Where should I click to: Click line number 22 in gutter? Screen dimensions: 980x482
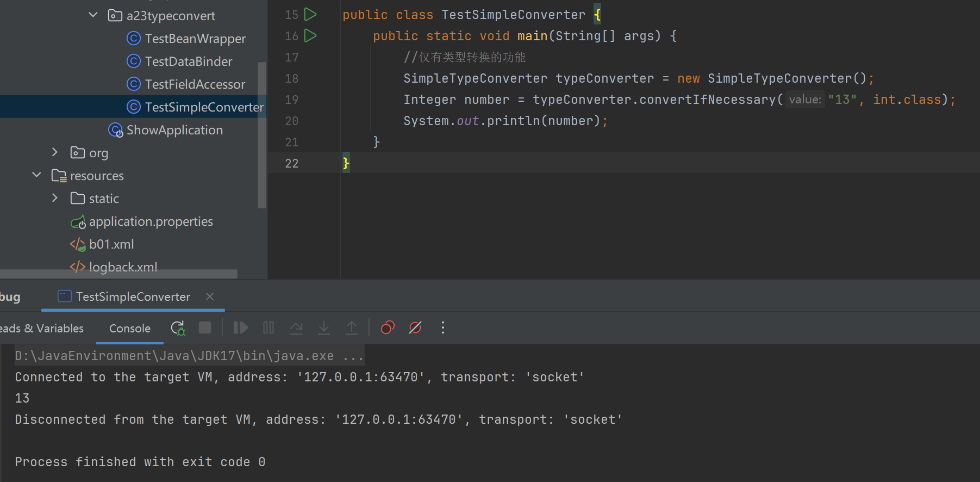(292, 163)
